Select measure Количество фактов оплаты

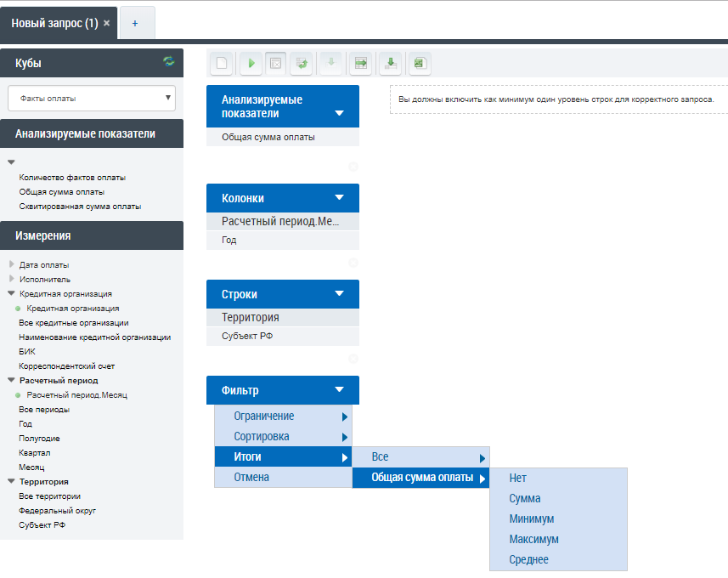pos(72,178)
